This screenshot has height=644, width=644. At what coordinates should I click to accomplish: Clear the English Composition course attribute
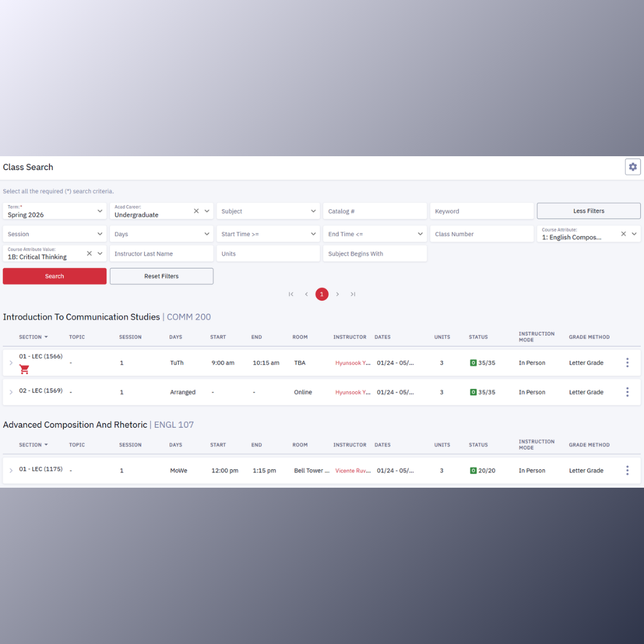pos(623,234)
